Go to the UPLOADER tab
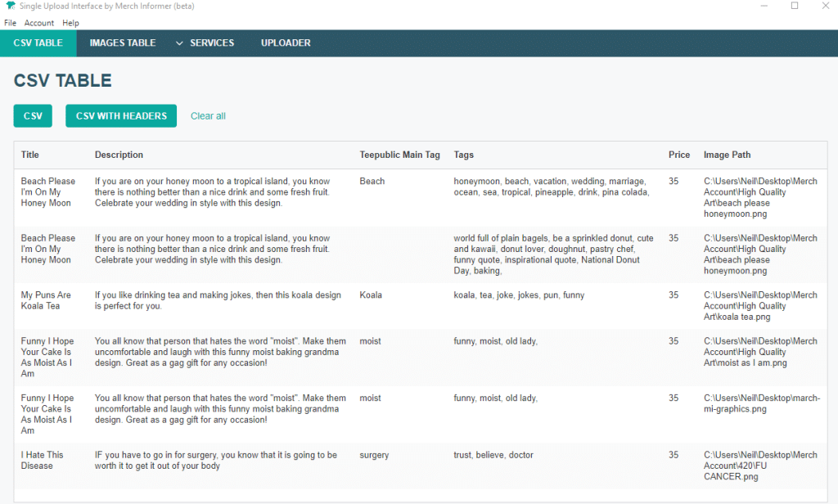Screen dimensions: 838x504 click(286, 43)
